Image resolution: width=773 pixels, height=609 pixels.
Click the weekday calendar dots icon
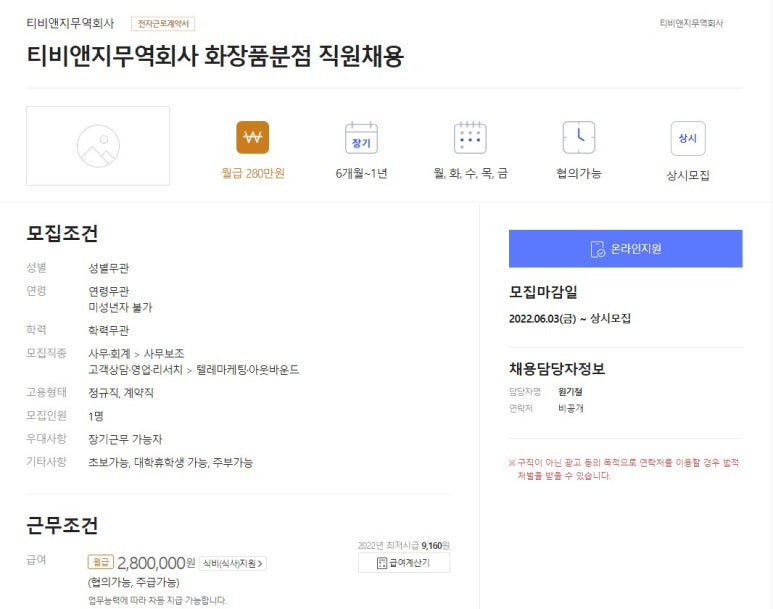coord(470,138)
